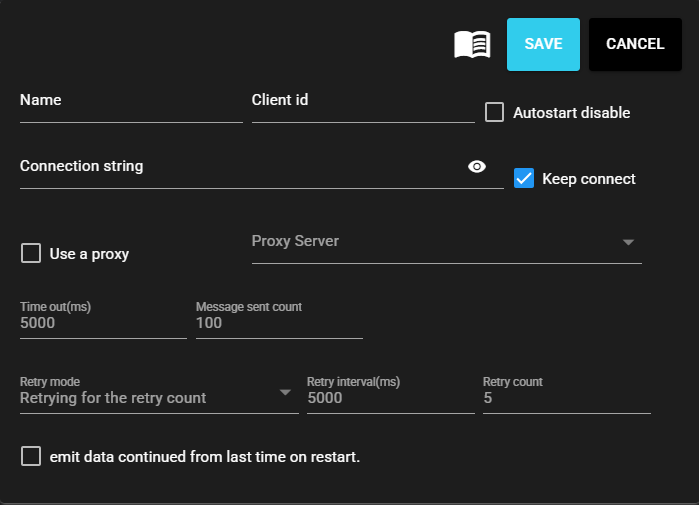Tick the Use a proxy checkbox
This screenshot has width=699, height=505.
click(31, 253)
